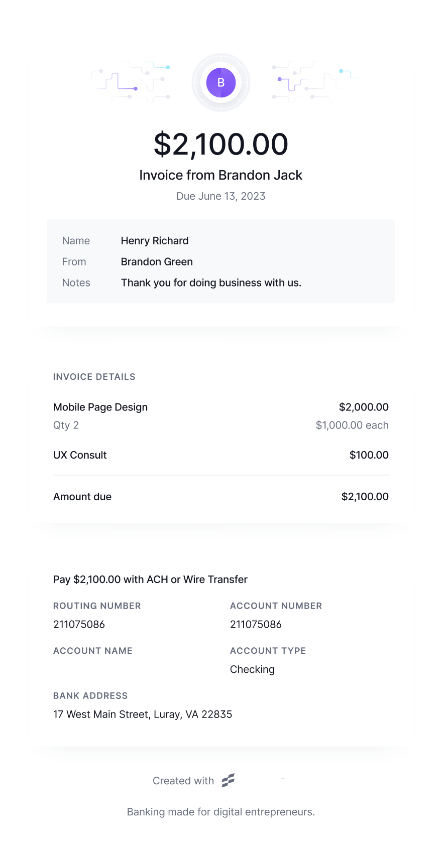Click the "Checking" account type value
Screen dimensions: 442x868
252,669
